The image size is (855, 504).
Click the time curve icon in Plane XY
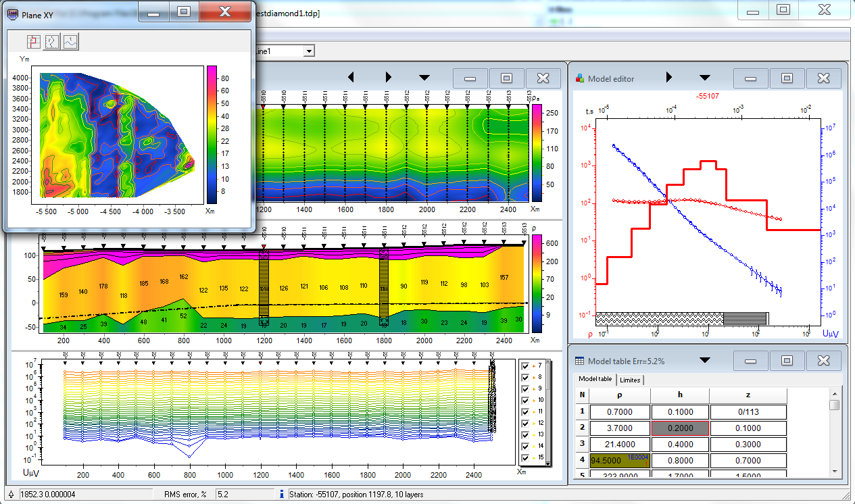[x=71, y=43]
